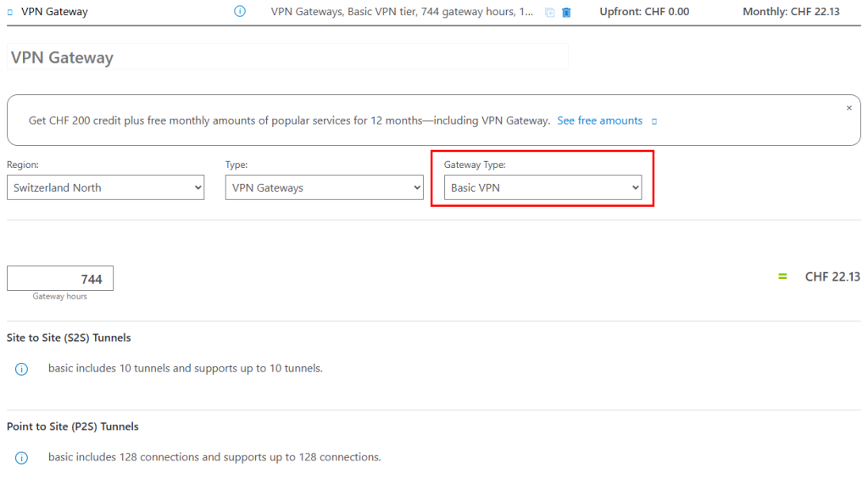Viewport: 868px width, 485px height.
Task: Dismiss the CHF 200 credit banner
Action: (849, 108)
